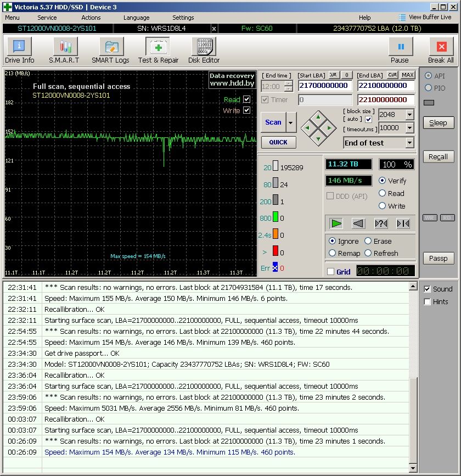Click the forward play scan direction arrow
This screenshot has height=476, width=461.
(x=336, y=223)
